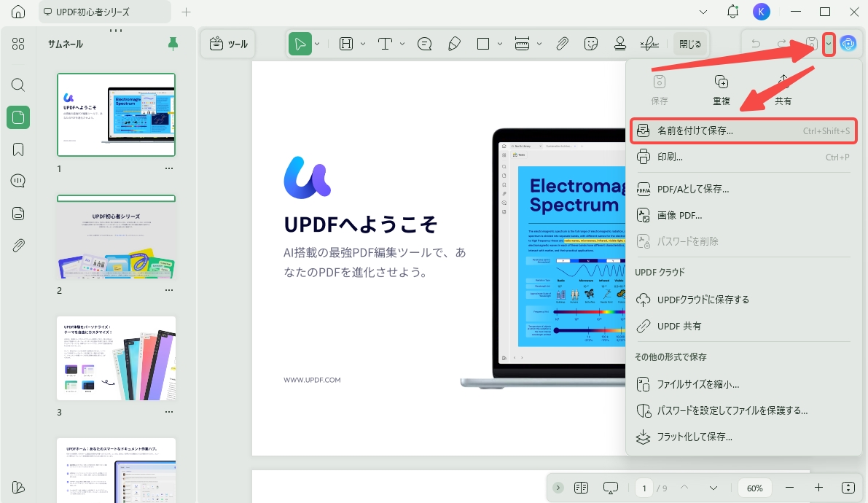The image size is (868, 503).
Task: Choose PDF/Aとして保存... menu item
Action: 743,190
